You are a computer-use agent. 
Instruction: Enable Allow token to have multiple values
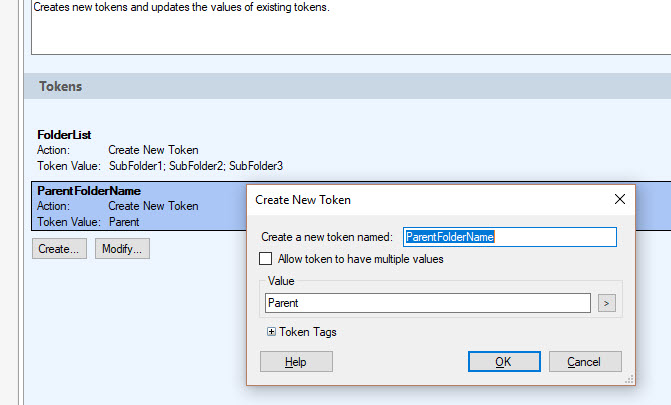tap(266, 259)
